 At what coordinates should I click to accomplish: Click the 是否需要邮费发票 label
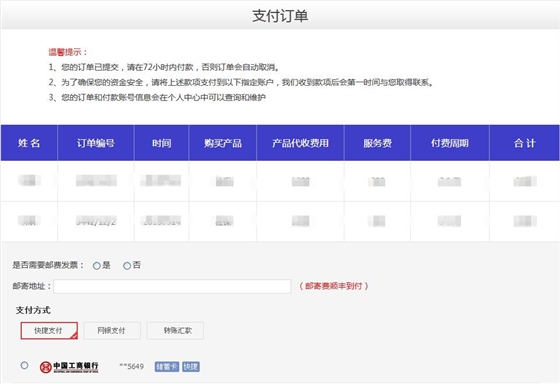(48, 265)
